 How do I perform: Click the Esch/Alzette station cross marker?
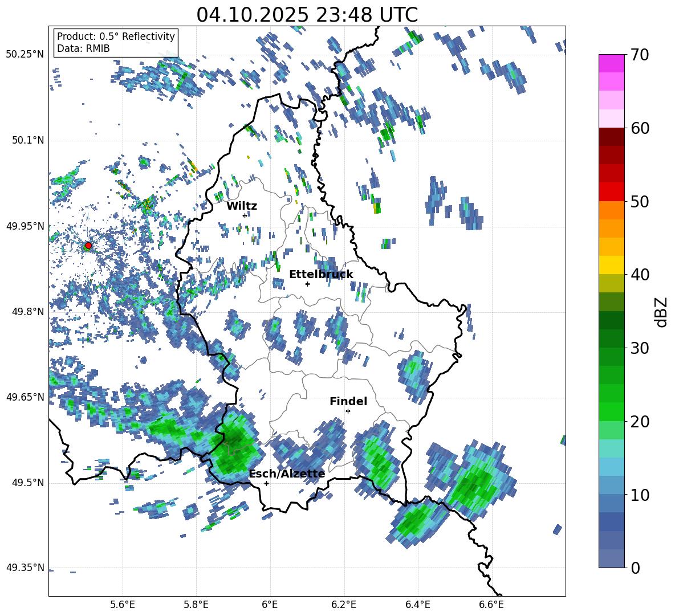click(x=266, y=483)
